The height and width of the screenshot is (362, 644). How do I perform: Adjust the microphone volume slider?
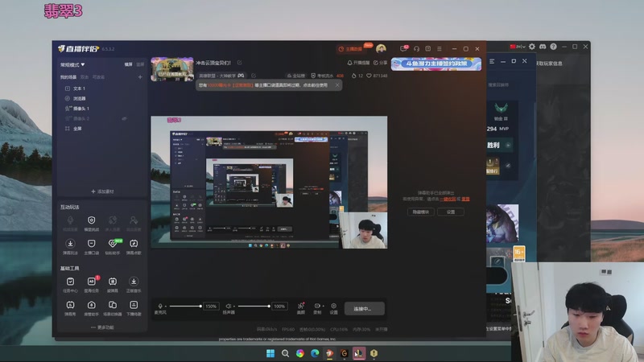click(x=185, y=306)
